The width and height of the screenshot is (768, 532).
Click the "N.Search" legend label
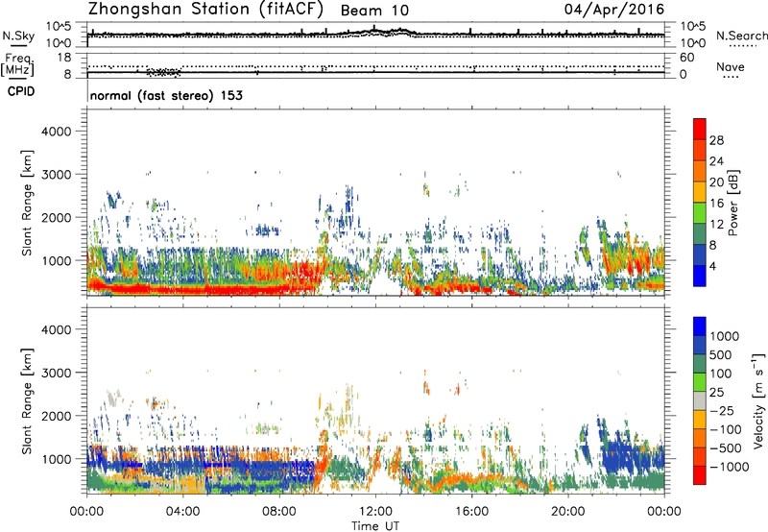click(x=742, y=36)
